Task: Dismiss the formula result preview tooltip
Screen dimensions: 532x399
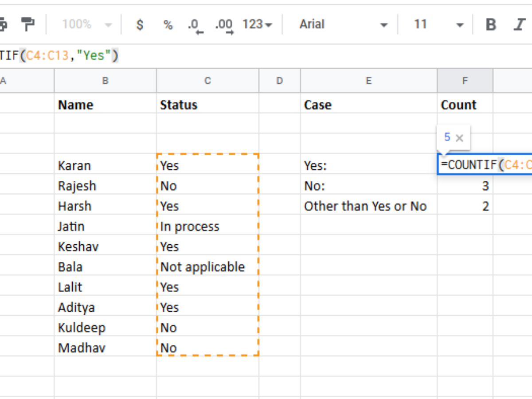Action: [x=460, y=138]
